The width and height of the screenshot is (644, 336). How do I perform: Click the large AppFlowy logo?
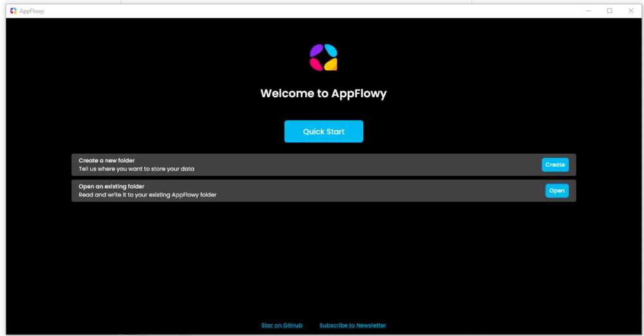point(324,57)
